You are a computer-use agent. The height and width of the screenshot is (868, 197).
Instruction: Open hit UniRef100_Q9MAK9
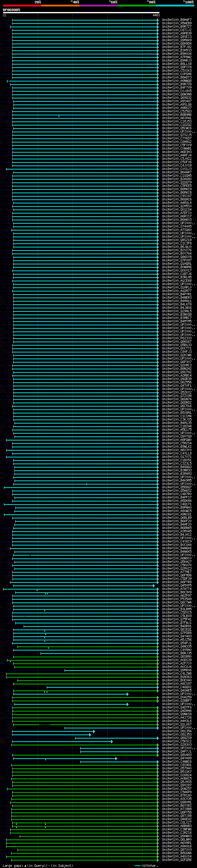tap(176, 40)
